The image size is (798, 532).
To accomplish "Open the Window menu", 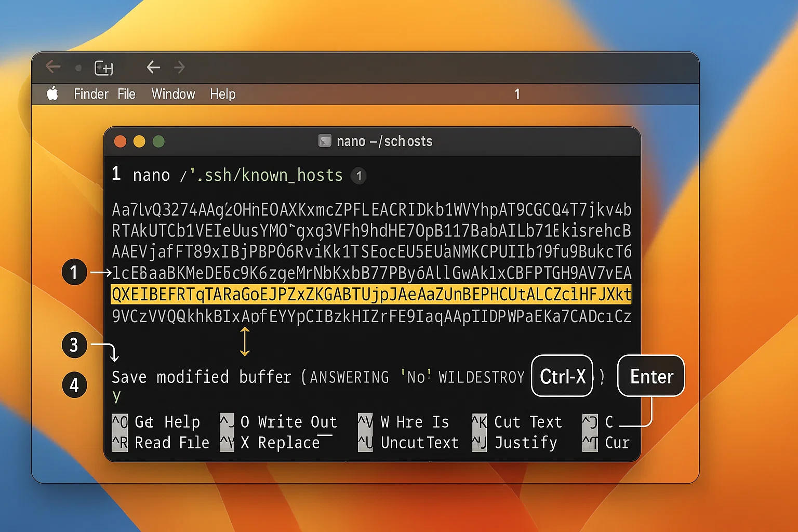I will pyautogui.click(x=173, y=94).
